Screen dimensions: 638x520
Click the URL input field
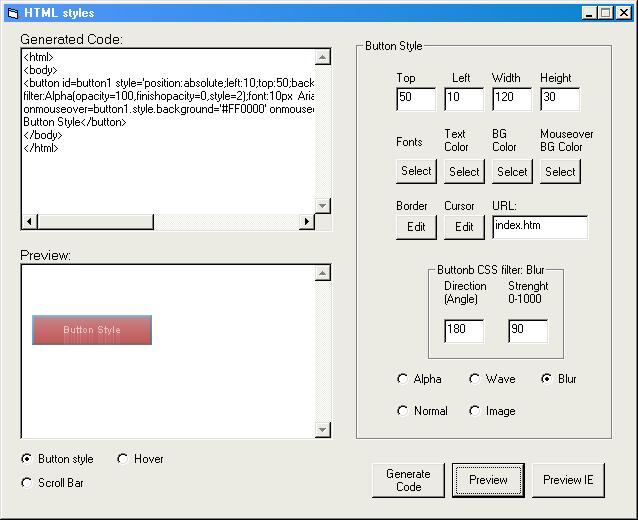click(x=539, y=227)
